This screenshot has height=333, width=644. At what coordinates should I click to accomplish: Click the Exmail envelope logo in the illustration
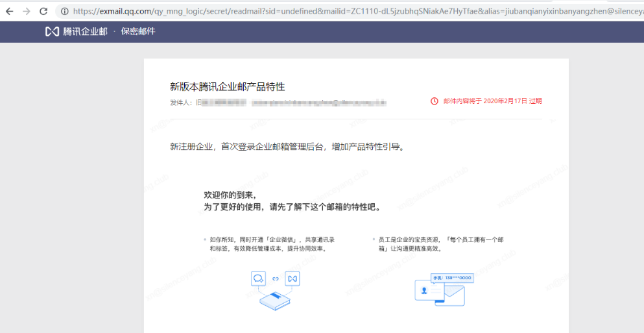292,278
